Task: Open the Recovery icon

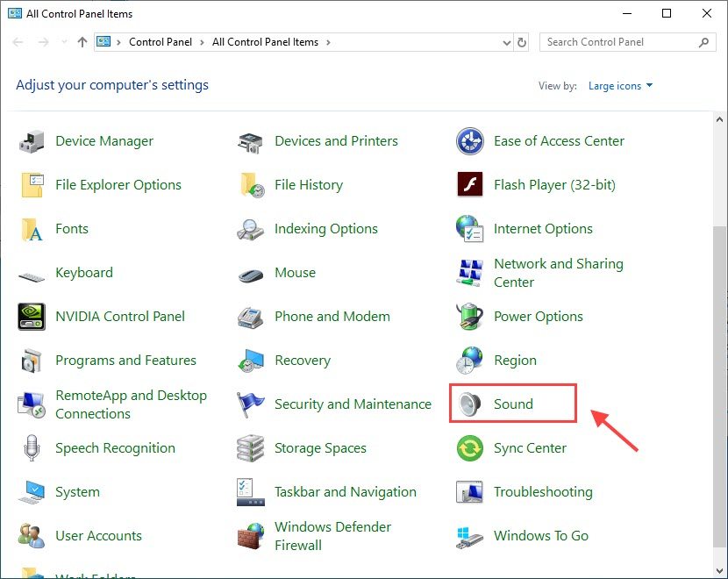Action: pyautogui.click(x=251, y=361)
